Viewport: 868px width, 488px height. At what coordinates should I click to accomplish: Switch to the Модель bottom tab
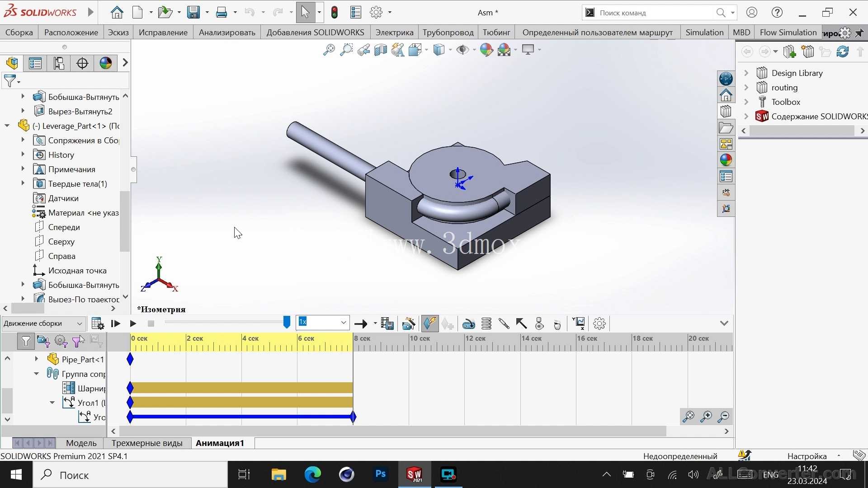[81, 443]
